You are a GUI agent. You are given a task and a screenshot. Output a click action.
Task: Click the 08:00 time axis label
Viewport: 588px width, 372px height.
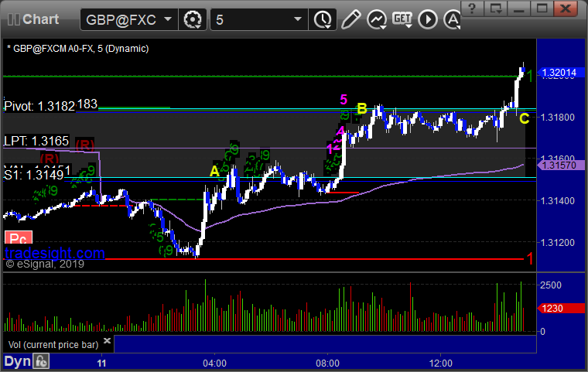327,363
